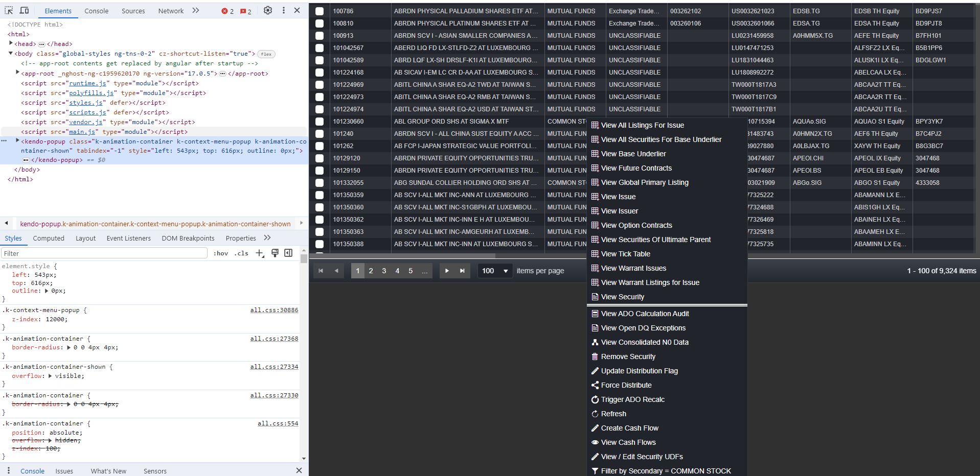Switch to the Computed tab
Viewport: 980px width, 476px height.
[x=49, y=238]
